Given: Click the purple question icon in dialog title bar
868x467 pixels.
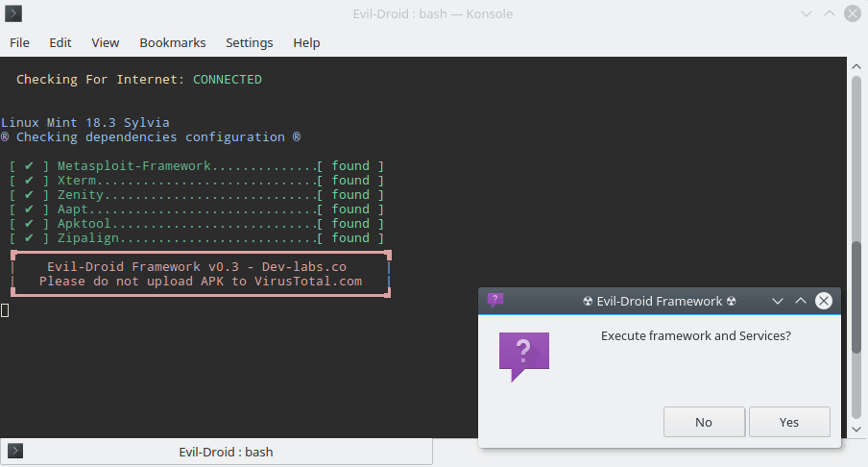Looking at the screenshot, I should (x=495, y=301).
